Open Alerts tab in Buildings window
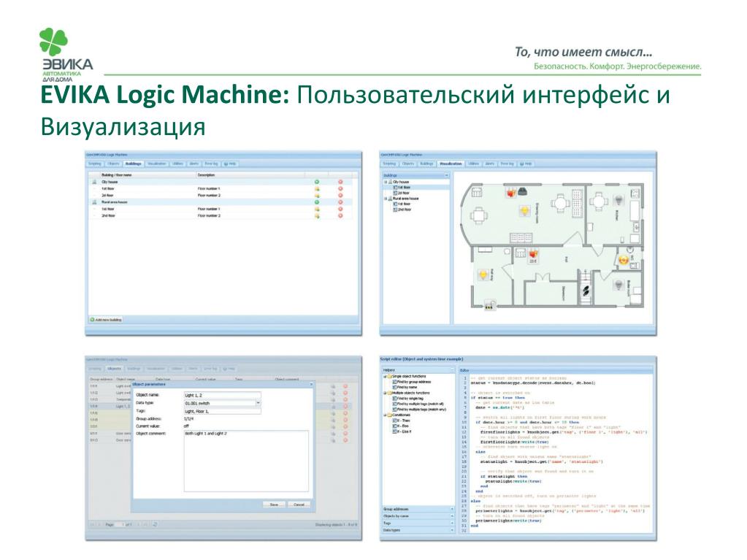The height and width of the screenshot is (560, 747). (x=194, y=164)
